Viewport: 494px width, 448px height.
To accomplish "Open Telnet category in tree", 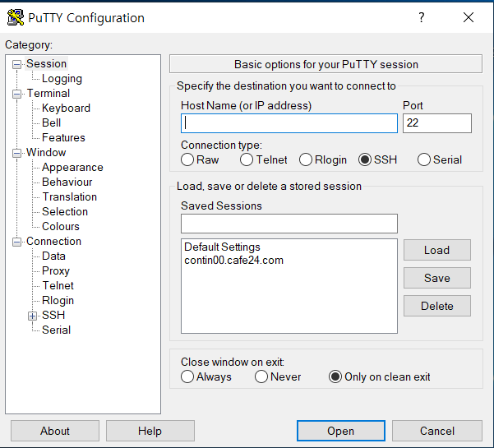I will [x=58, y=286].
